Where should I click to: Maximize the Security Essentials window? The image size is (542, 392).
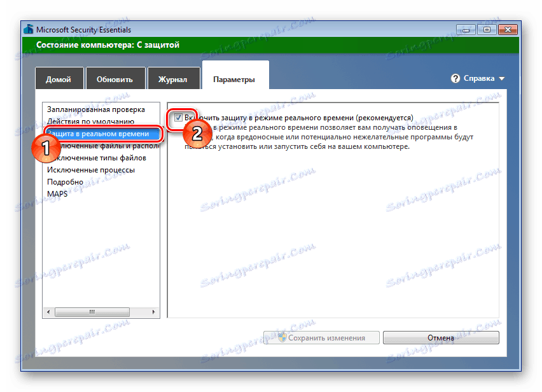(x=487, y=30)
